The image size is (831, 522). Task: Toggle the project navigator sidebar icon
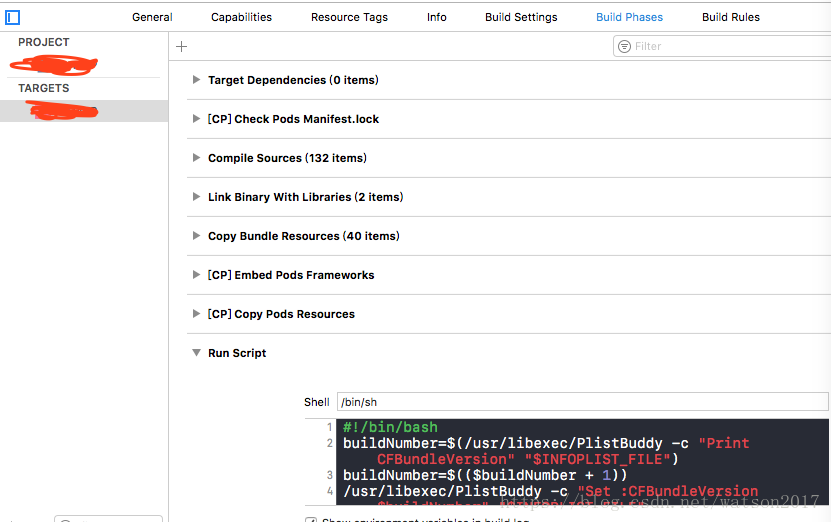point(12,17)
